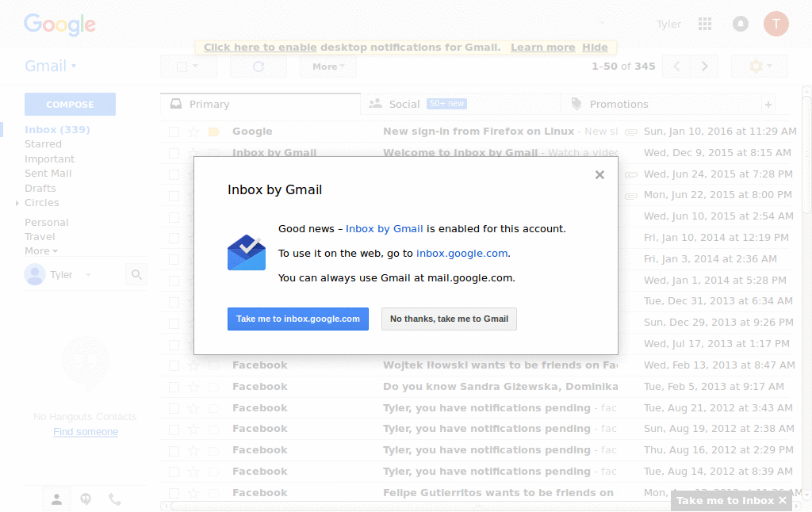This screenshot has height=512, width=812.
Task: Click Find someone link
Action: tap(86, 432)
